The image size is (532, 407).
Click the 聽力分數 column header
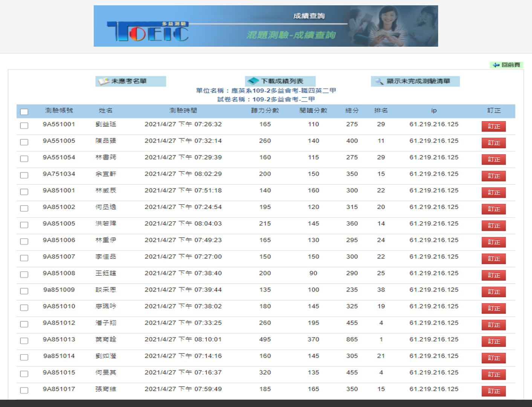coord(265,111)
